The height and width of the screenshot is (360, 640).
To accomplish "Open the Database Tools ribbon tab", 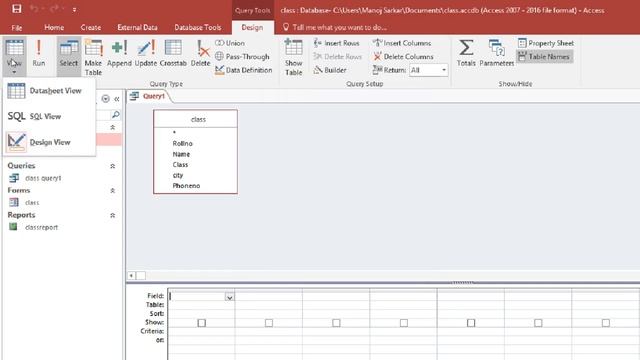I will (x=198, y=27).
